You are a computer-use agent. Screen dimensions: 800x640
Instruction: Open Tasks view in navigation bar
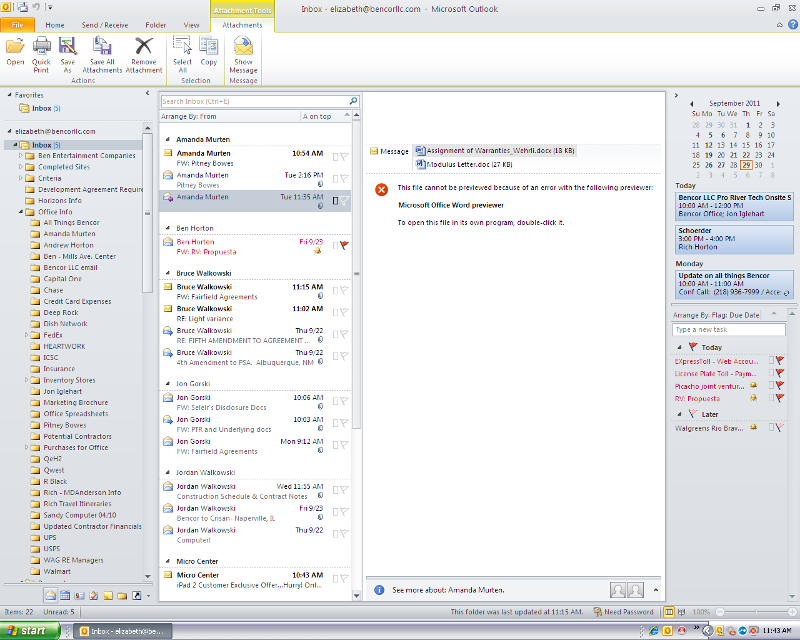coord(93,595)
